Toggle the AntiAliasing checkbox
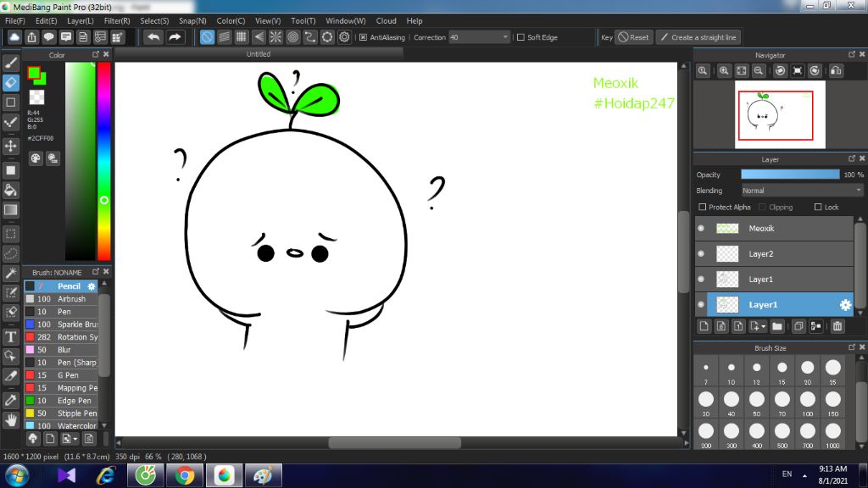The height and width of the screenshot is (488, 868). pos(363,37)
